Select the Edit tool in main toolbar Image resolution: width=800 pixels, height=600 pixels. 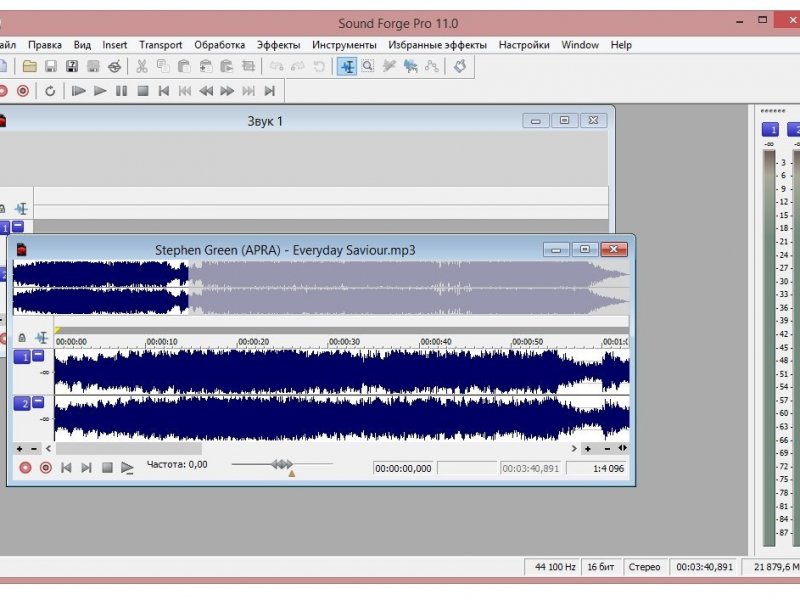(347, 66)
